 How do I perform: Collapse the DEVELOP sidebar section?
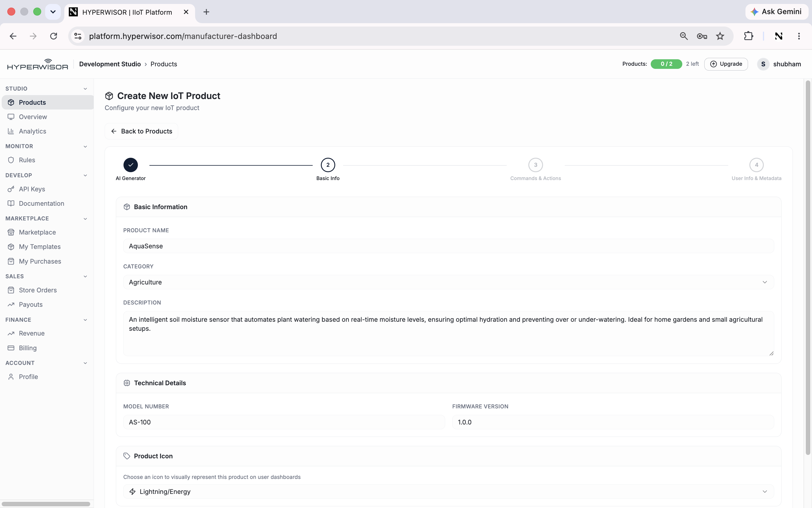(x=85, y=175)
